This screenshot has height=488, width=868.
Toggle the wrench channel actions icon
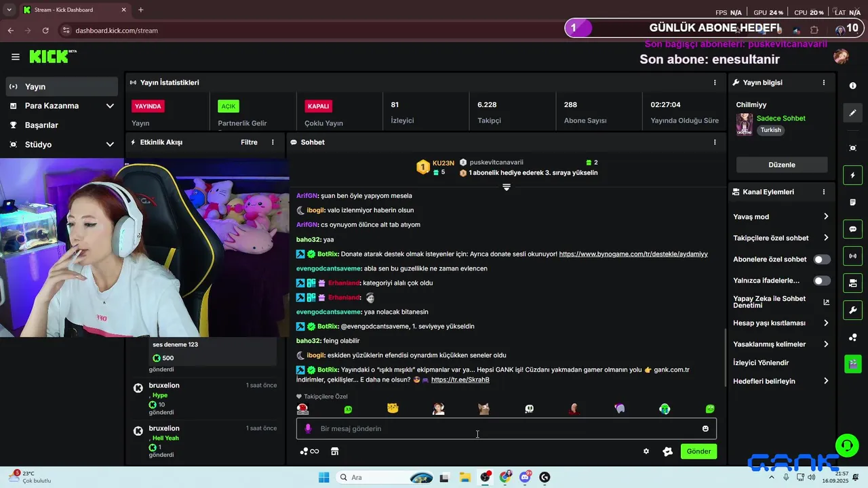852,310
